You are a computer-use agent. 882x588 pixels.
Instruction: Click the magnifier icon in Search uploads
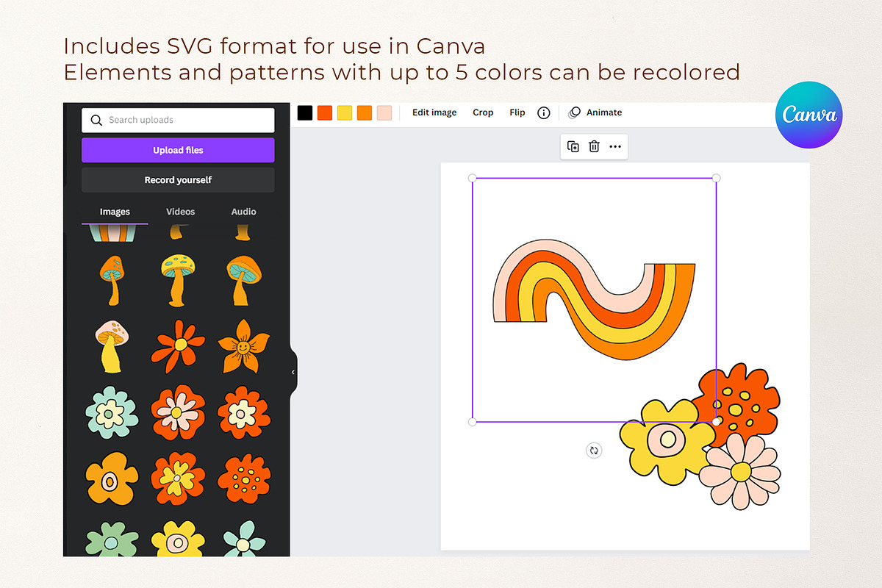tap(96, 120)
